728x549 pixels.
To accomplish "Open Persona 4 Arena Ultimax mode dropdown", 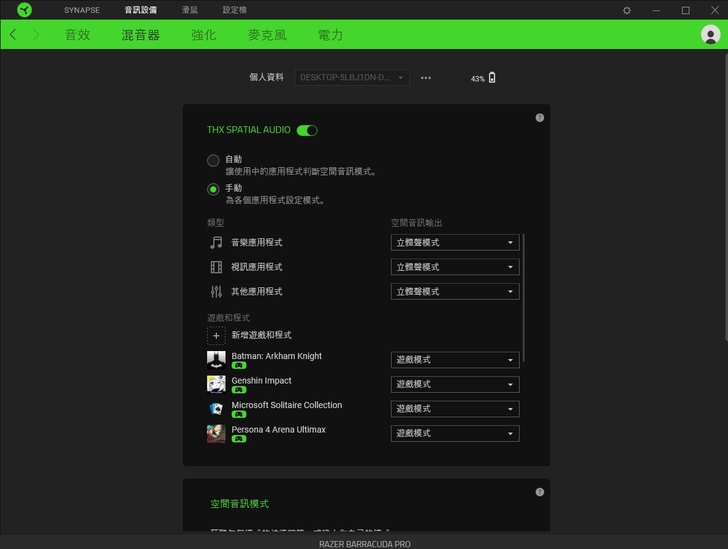I will coord(455,433).
